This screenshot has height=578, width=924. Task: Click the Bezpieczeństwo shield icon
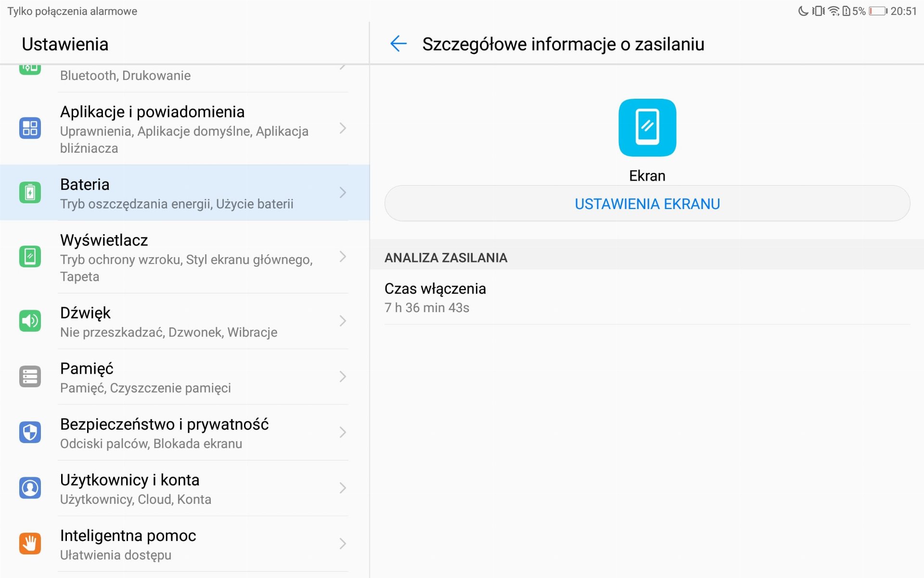click(30, 432)
